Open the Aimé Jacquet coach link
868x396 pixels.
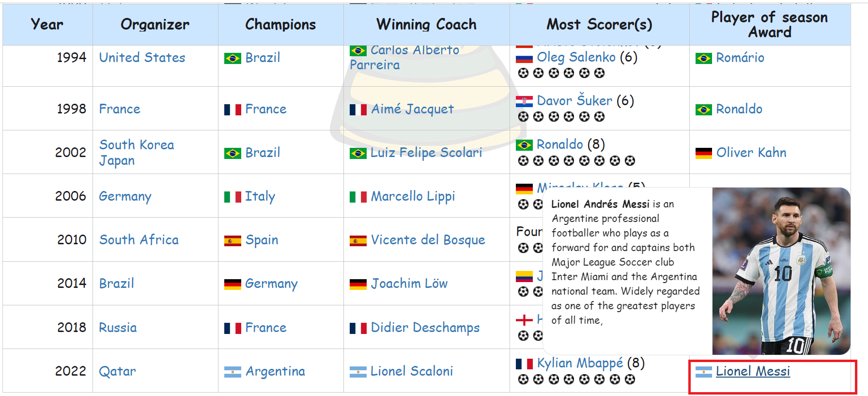pyautogui.click(x=412, y=109)
